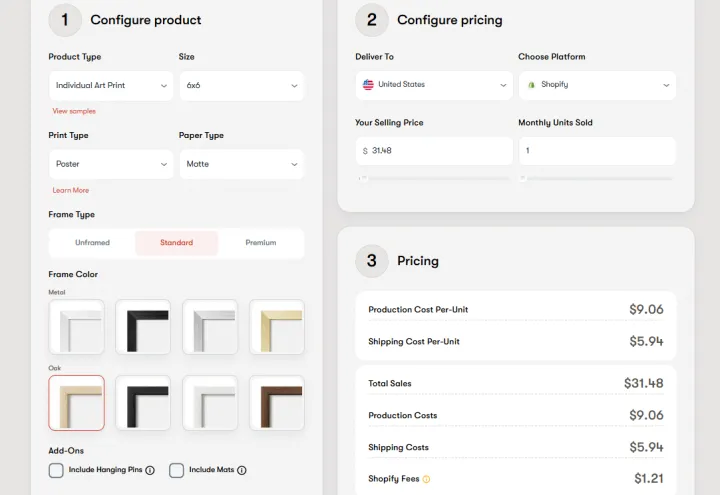720x495 pixels.
Task: Open the info icon for Include Mats
Action: coord(242,470)
